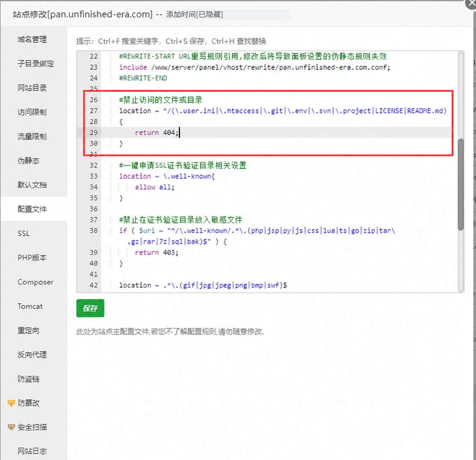
Task: Click the warning note below the 保存 button
Action: point(170,332)
